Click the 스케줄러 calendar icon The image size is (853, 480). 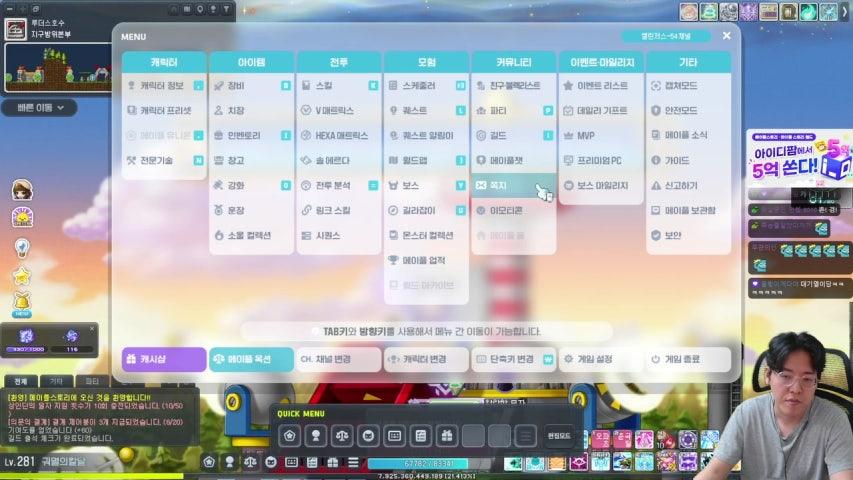tap(393, 85)
